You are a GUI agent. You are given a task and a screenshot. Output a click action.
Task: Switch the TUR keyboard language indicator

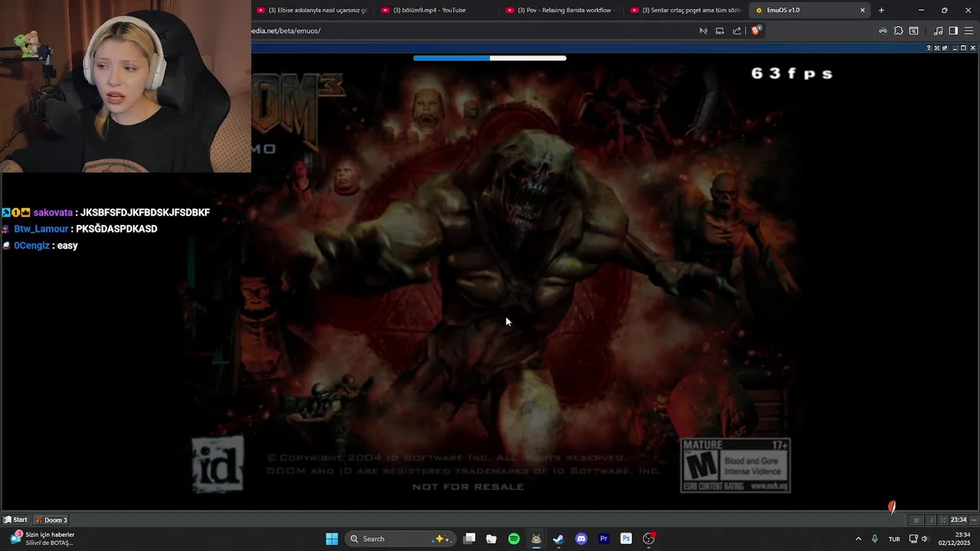894,539
